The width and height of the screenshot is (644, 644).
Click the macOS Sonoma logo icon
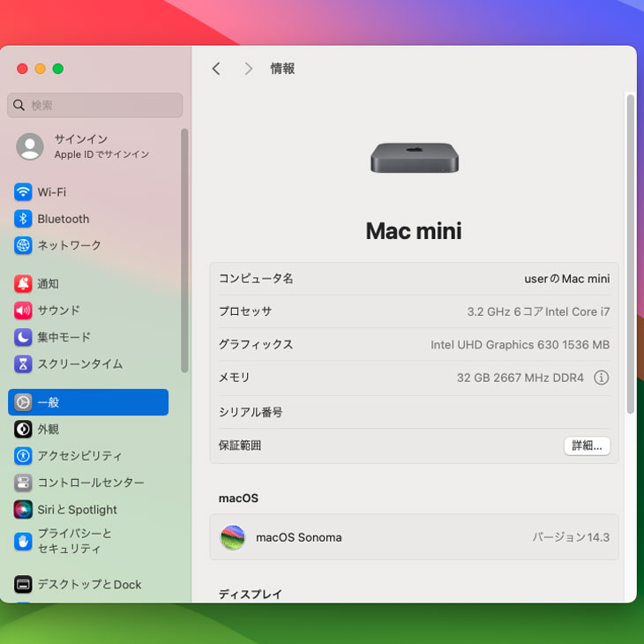[x=233, y=536]
